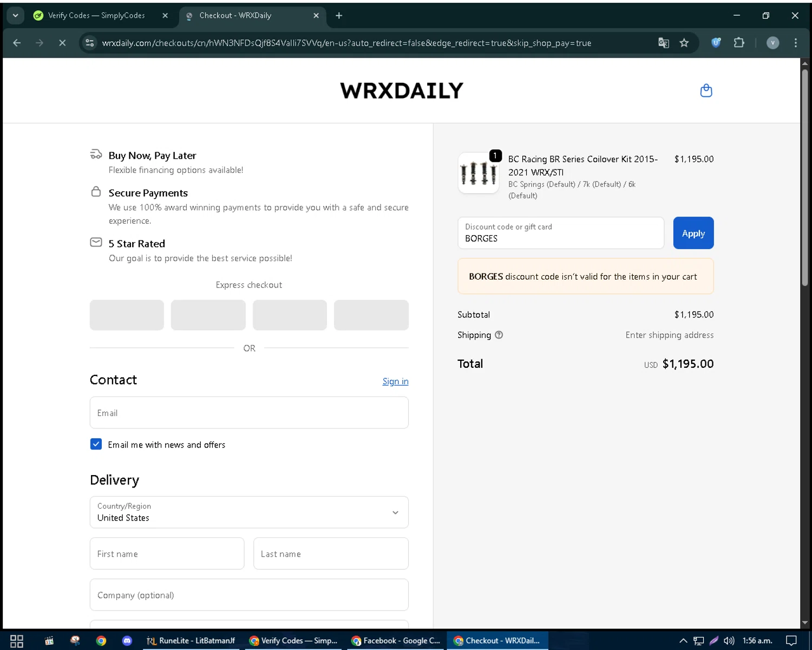Viewport: 812px width, 650px height.
Task: Open the shopping bag cart icon
Action: [706, 90]
